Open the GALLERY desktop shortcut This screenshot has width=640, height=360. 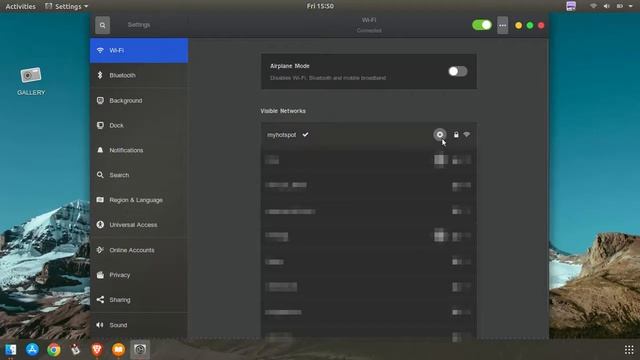pyautogui.click(x=31, y=81)
